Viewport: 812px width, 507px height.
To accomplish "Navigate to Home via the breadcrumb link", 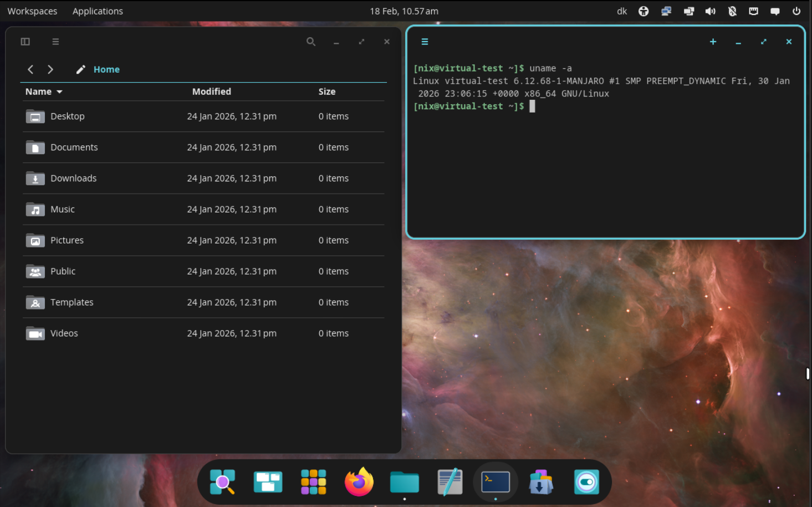I will point(106,69).
